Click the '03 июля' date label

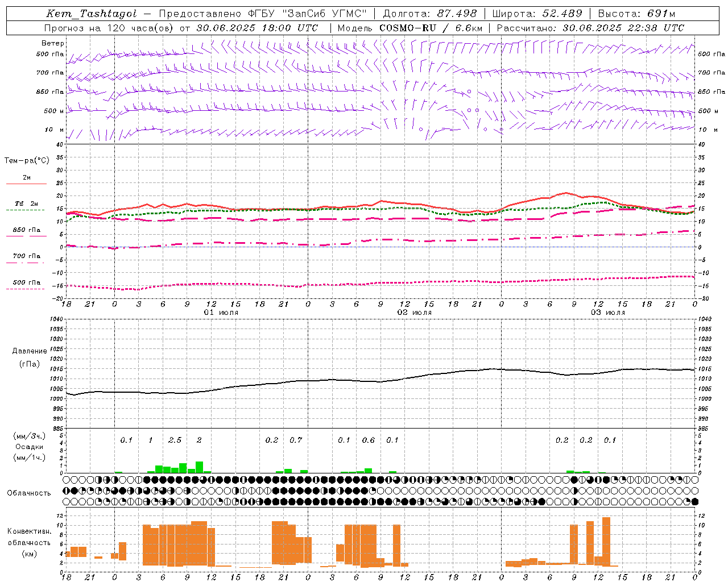(x=608, y=313)
